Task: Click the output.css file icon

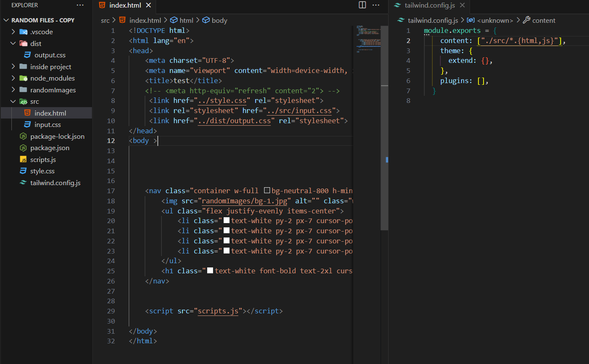Action: (27, 55)
